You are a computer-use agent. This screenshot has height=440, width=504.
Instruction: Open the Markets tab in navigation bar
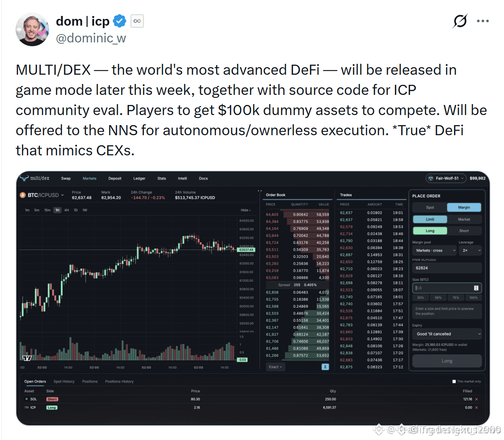(x=89, y=178)
